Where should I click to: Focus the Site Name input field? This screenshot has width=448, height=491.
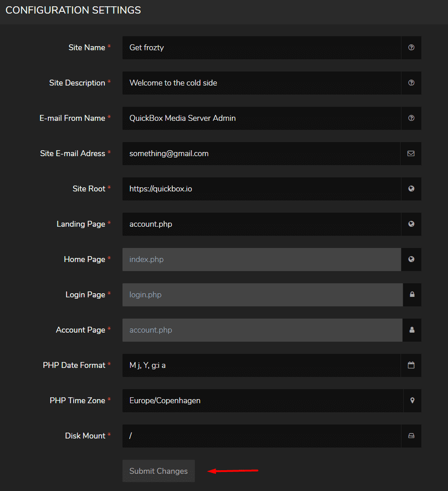262,48
